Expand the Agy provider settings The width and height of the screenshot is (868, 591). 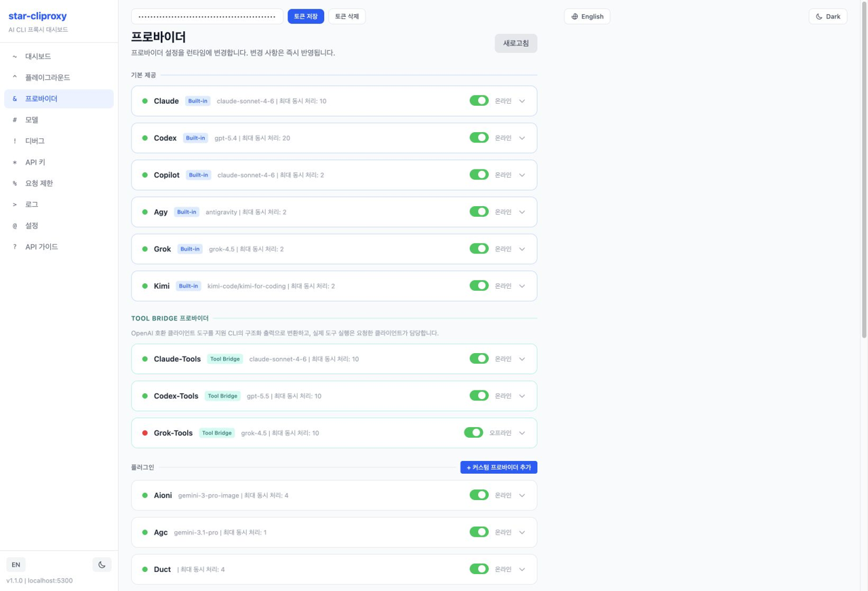522,212
